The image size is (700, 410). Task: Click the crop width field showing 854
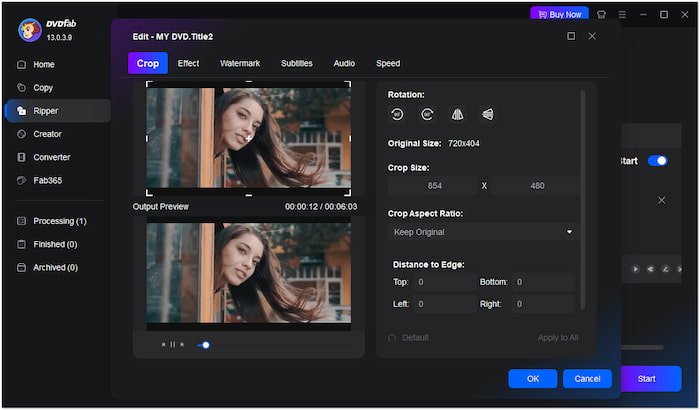(x=433, y=186)
